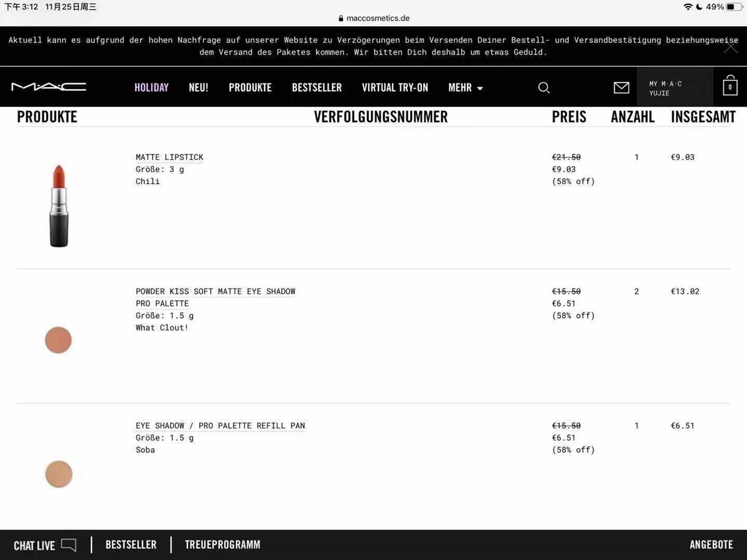
Task: Go to the HOLIDAY menu item
Action: [x=151, y=88]
